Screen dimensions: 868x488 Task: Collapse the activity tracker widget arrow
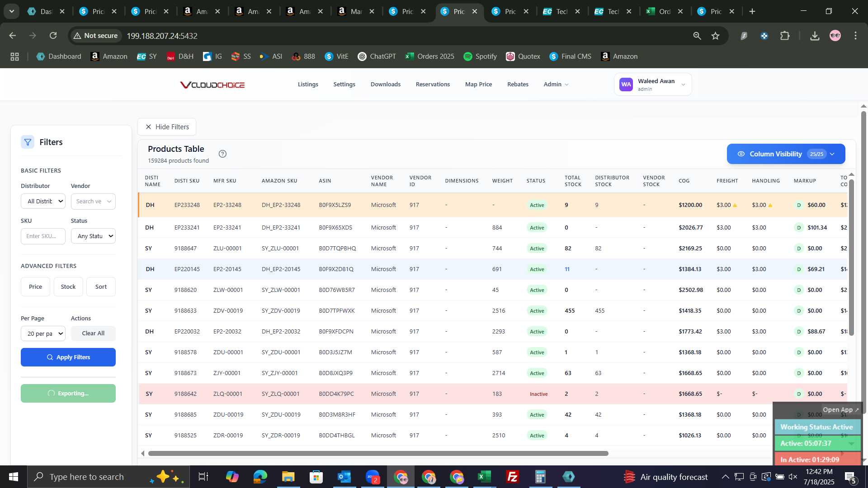[x=851, y=444]
